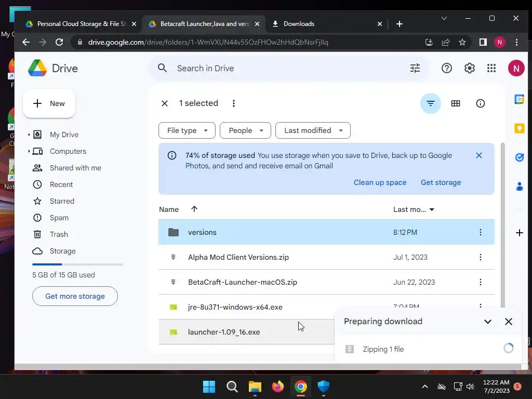Select Alpha Mod Client Versions.zip row

pos(326,257)
